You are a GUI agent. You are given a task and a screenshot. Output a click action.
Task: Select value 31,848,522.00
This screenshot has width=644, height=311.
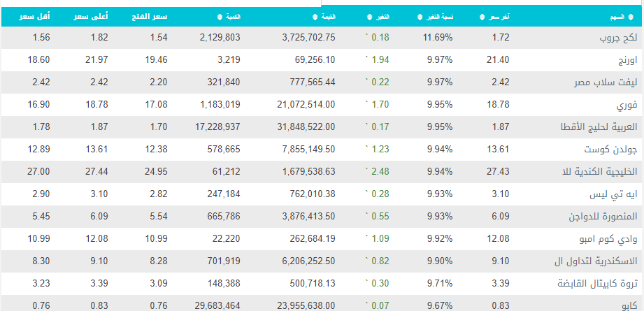(306, 126)
